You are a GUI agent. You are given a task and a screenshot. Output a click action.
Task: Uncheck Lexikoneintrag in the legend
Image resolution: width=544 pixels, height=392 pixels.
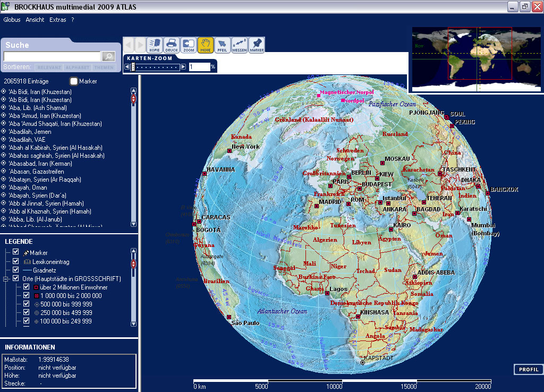point(15,261)
